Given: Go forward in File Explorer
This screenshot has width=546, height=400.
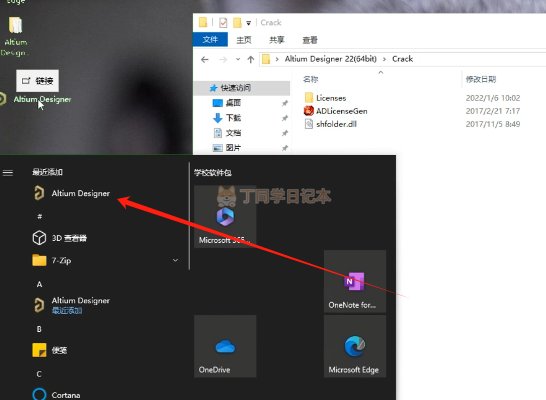Looking at the screenshot, I should click(x=223, y=60).
